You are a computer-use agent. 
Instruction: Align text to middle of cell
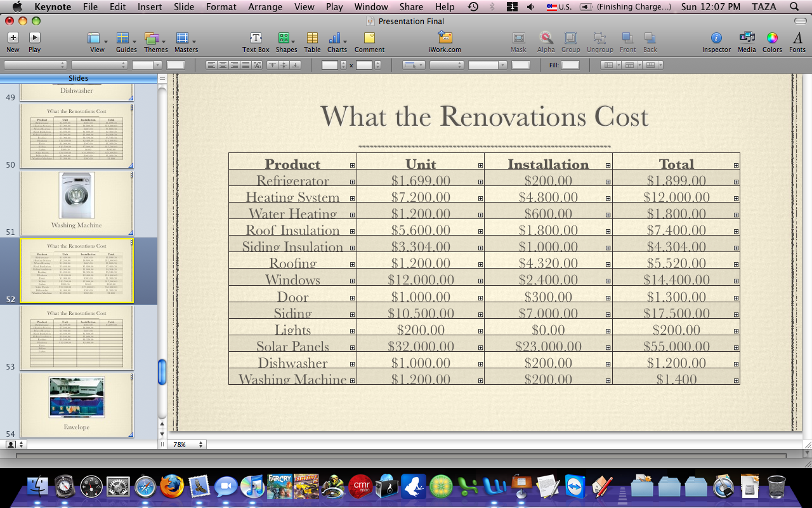284,65
